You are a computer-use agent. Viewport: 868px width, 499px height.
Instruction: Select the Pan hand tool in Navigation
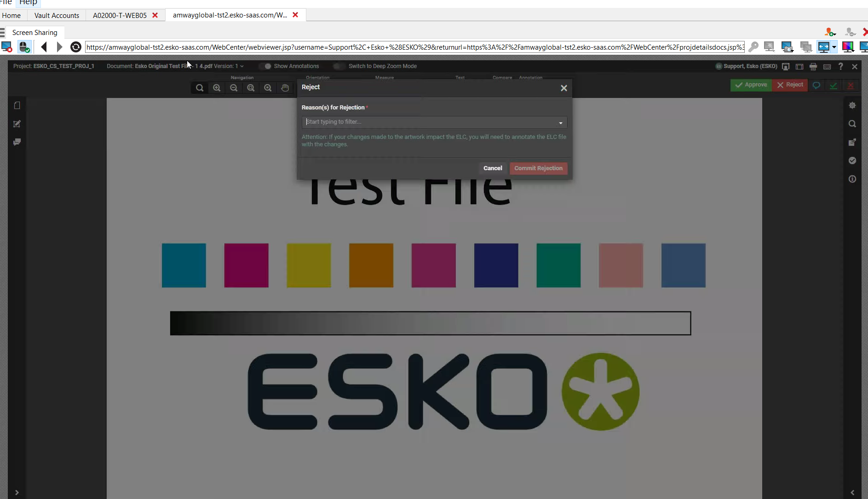(x=285, y=87)
